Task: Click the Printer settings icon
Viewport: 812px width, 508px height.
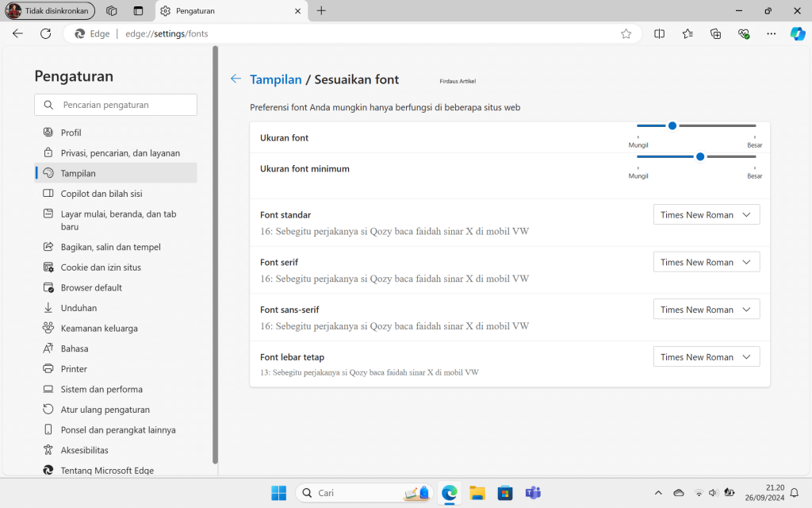Action: (x=48, y=368)
